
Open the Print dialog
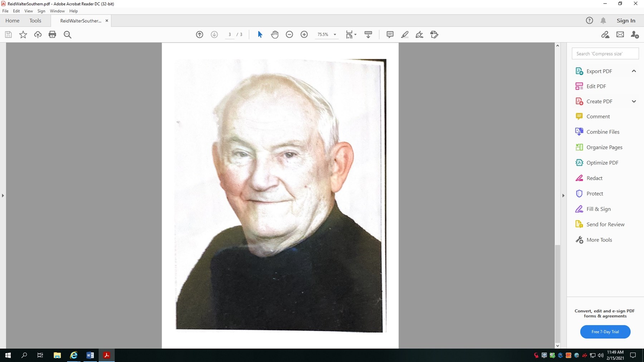tap(53, 34)
